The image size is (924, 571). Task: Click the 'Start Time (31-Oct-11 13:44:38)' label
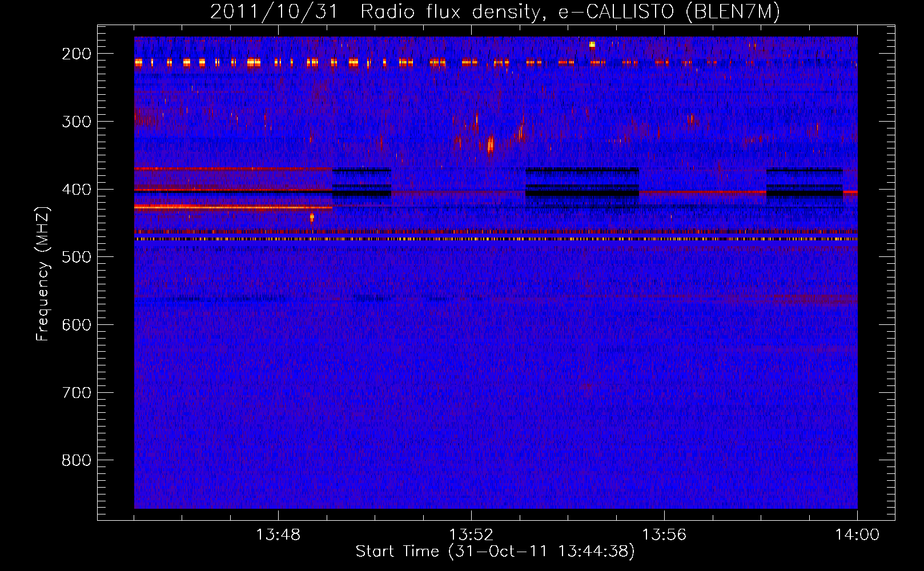495,551
